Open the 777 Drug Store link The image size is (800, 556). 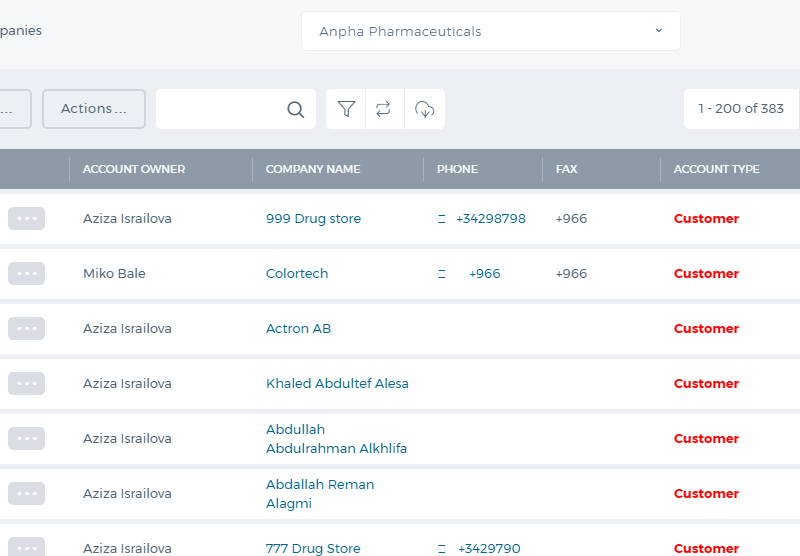pos(313,548)
